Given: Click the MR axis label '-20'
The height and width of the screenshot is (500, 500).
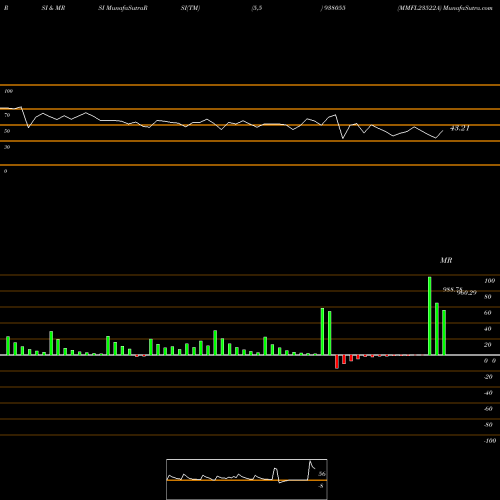Looking at the screenshot, I should tap(488, 377).
